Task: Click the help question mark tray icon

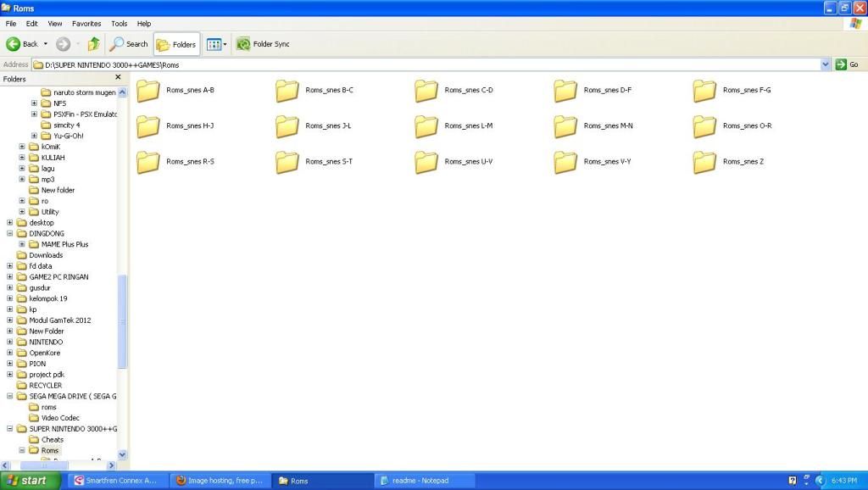Action: tap(793, 481)
